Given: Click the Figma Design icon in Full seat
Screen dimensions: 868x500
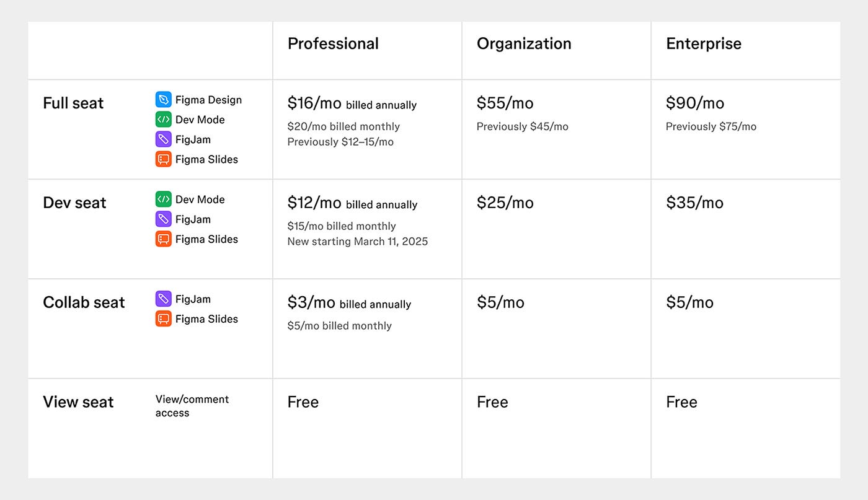Looking at the screenshot, I should pyautogui.click(x=163, y=100).
